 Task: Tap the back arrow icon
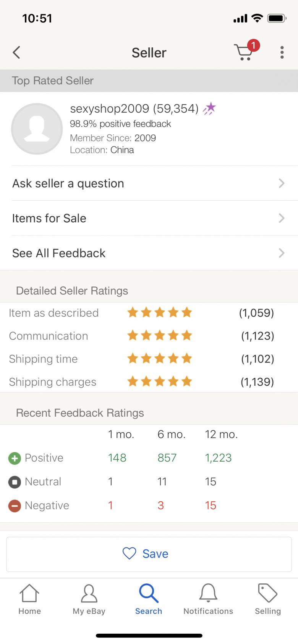coord(16,53)
